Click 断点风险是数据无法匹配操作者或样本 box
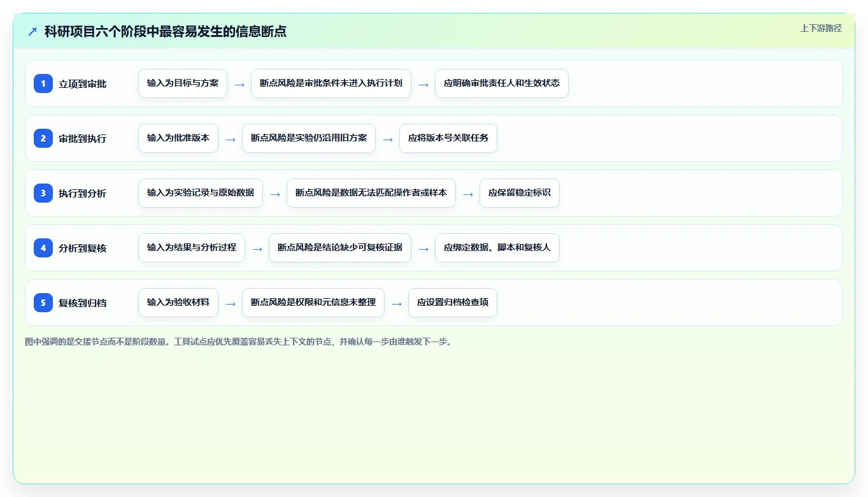 (371, 193)
